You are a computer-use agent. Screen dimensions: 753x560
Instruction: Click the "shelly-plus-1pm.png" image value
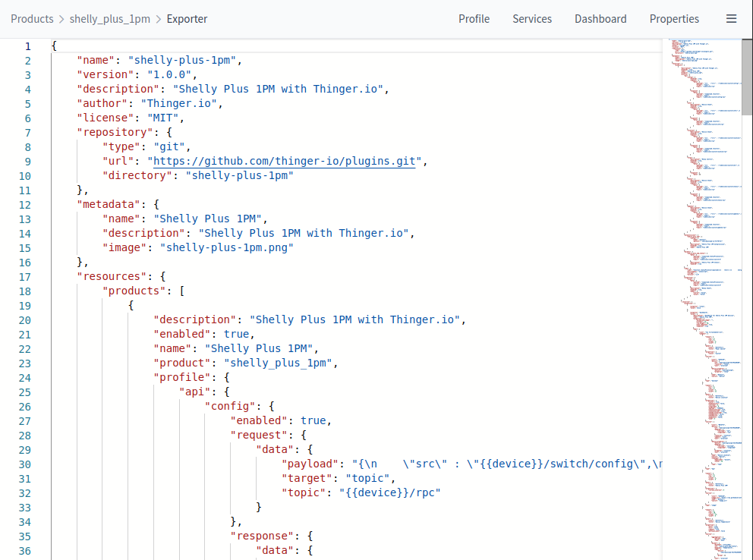click(226, 247)
